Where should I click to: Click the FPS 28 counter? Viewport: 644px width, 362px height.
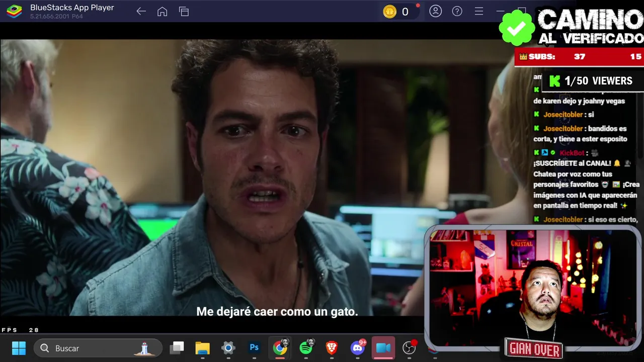[x=20, y=330]
